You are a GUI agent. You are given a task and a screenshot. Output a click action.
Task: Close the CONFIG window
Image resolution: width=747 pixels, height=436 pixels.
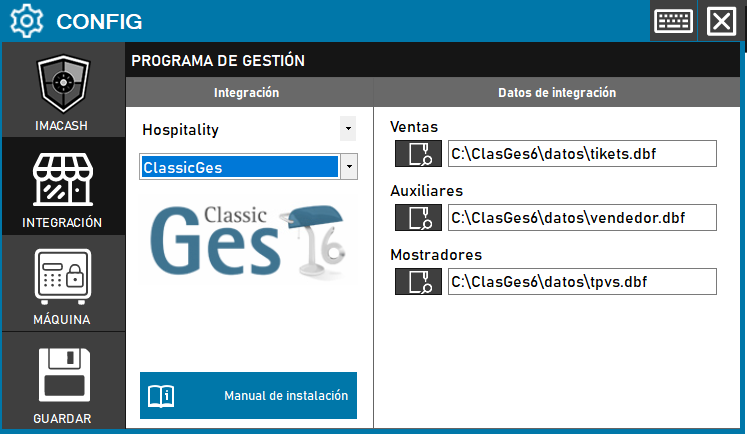[x=721, y=21]
